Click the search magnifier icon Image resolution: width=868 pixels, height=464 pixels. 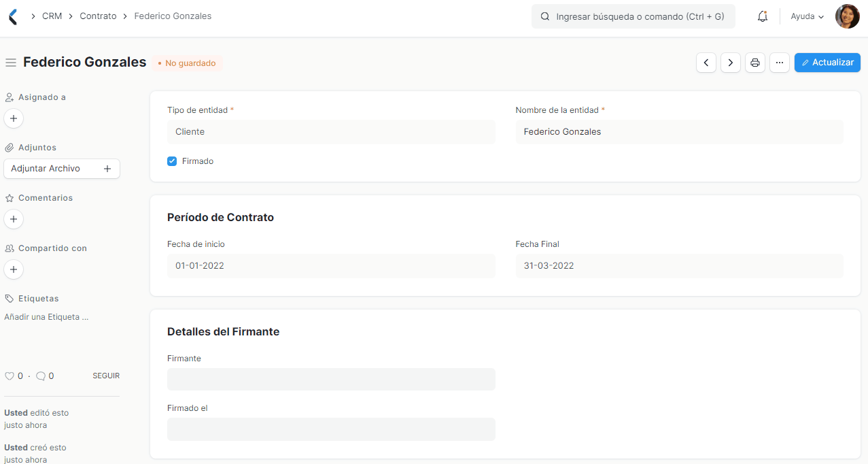click(544, 16)
